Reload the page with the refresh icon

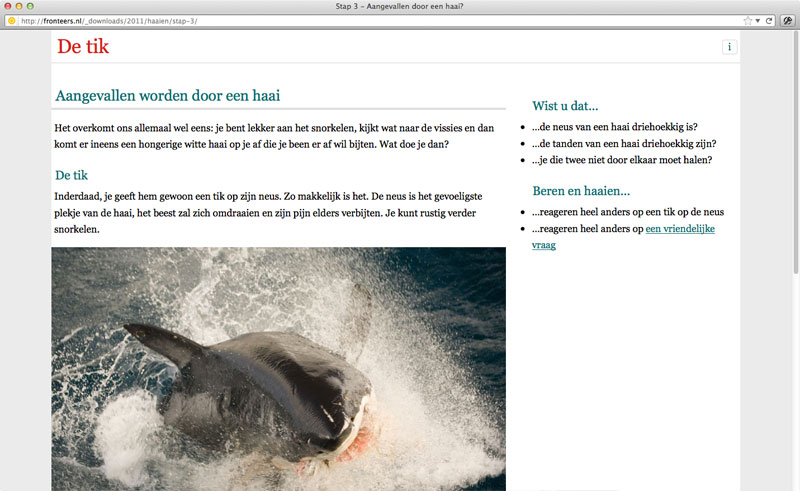tap(769, 20)
